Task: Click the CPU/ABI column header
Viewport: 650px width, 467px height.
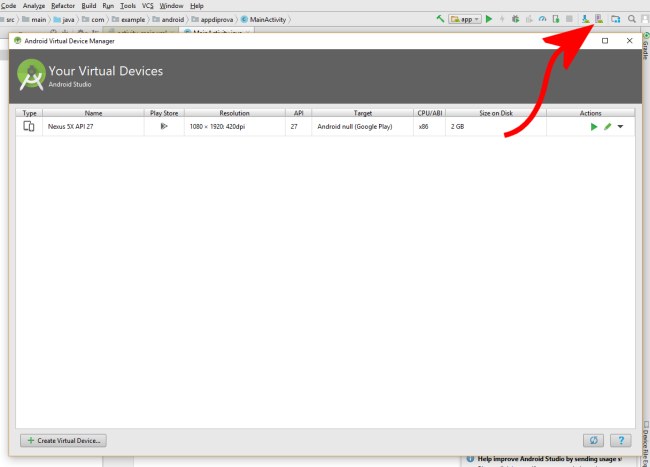Action: (x=429, y=113)
